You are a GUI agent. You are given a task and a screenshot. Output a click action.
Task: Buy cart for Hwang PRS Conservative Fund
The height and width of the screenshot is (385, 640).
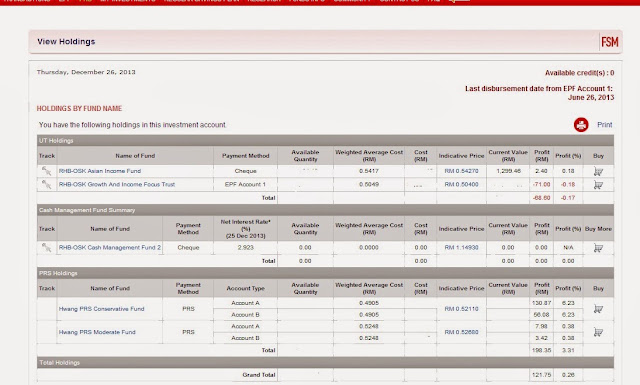tap(598, 309)
